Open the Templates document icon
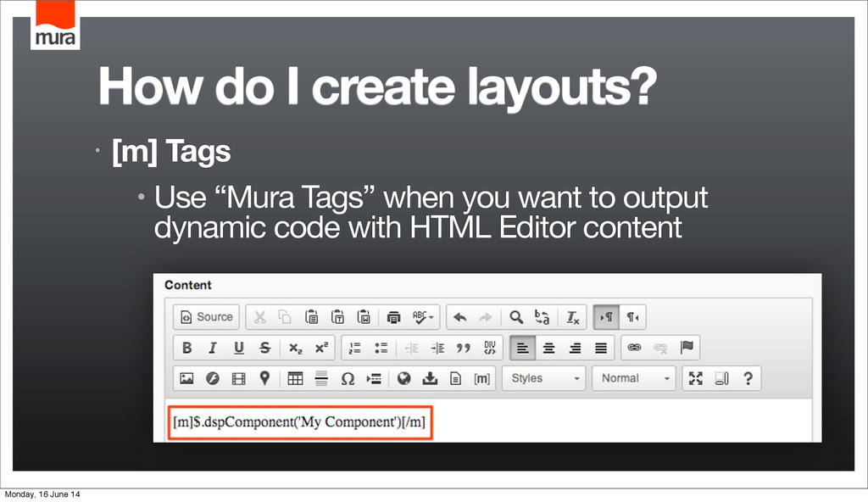Image resolution: width=868 pixels, height=502 pixels. (x=455, y=378)
